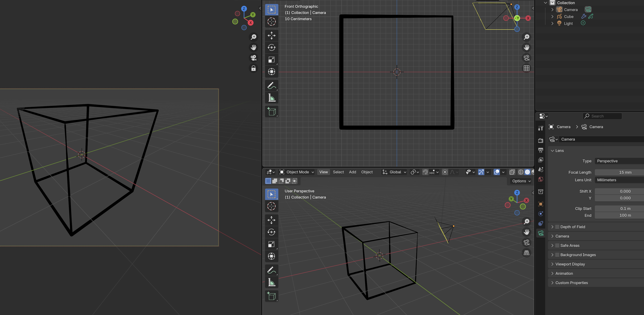
Task: Open the Global transform orientation dropdown
Action: tap(394, 172)
